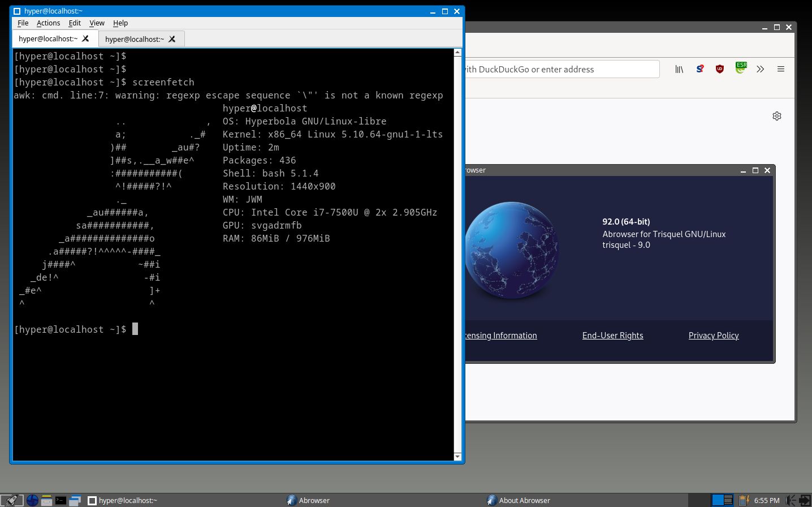The width and height of the screenshot is (812, 507).
Task: Click the 'Shell: bash 5.1.4' line
Action: [271, 173]
